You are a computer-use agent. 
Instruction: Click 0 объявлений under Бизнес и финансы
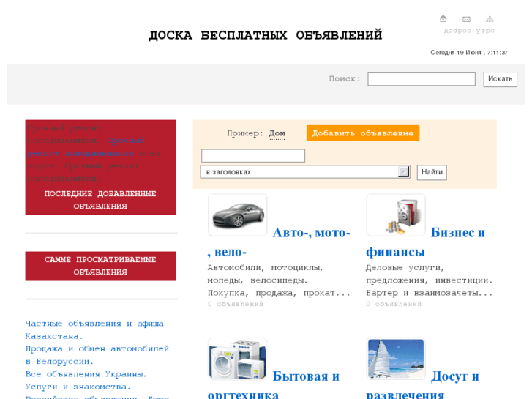coord(394,304)
